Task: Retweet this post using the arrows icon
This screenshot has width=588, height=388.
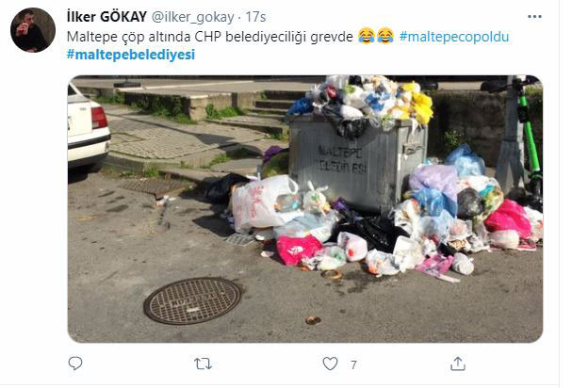Action: (203, 364)
